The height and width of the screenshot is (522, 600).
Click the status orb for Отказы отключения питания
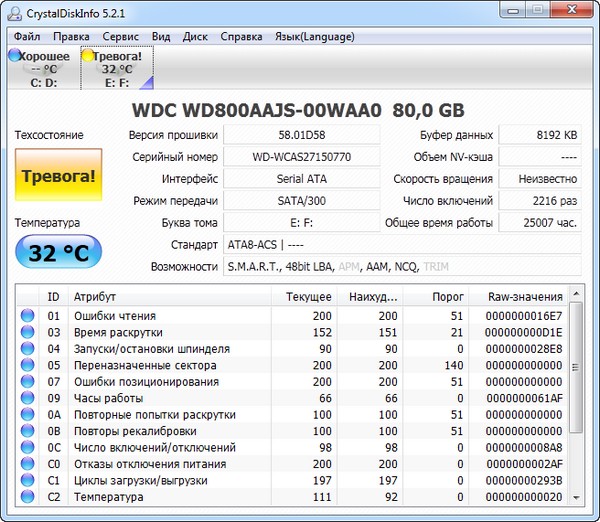tap(27, 464)
